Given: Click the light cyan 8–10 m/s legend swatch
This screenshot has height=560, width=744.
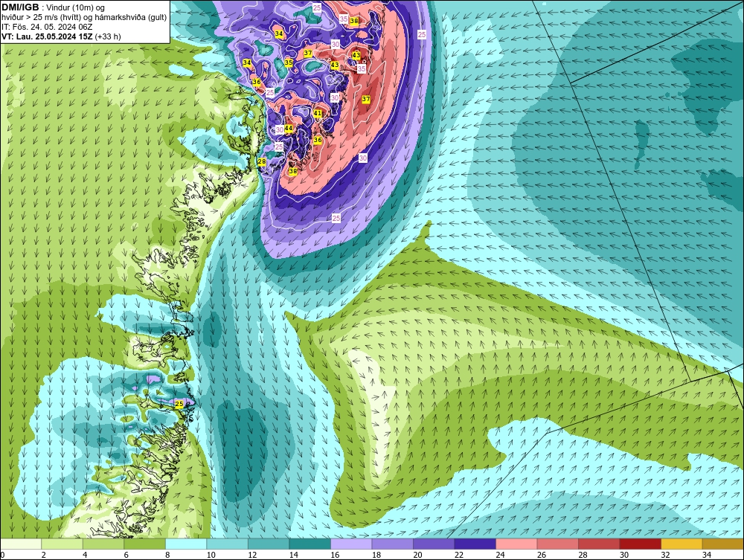Looking at the screenshot, I should point(186,544).
